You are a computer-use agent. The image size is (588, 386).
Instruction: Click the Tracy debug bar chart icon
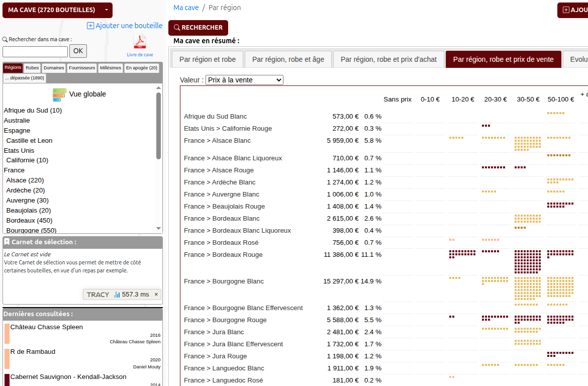tap(117, 295)
